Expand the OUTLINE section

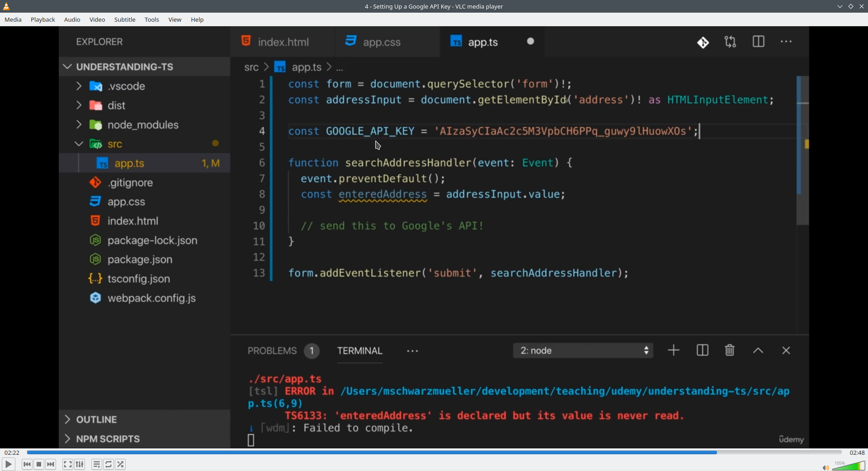(145, 419)
